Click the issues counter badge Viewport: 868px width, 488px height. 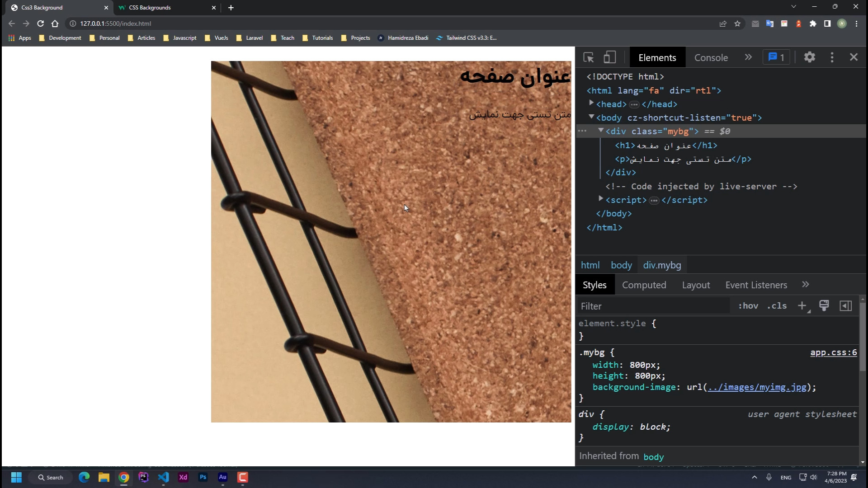point(776,57)
